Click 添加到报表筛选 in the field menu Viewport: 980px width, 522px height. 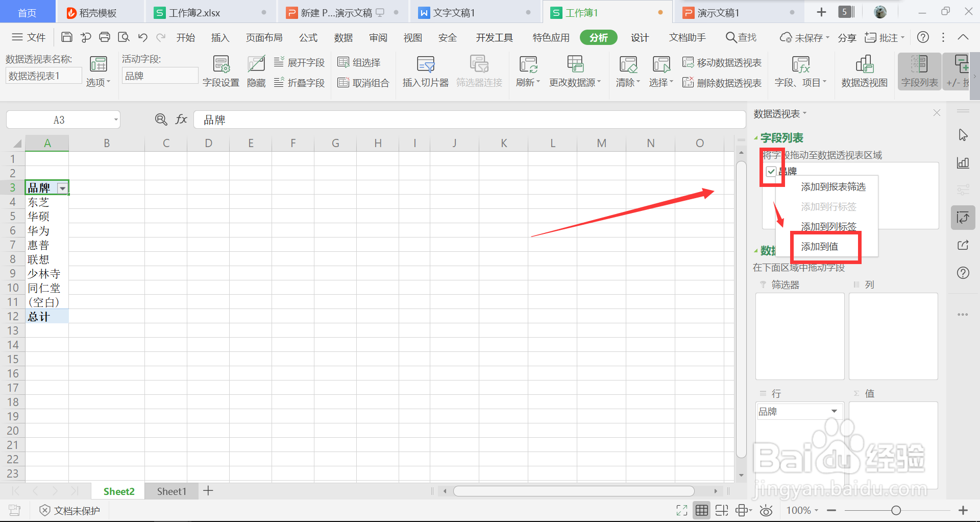pyautogui.click(x=832, y=186)
